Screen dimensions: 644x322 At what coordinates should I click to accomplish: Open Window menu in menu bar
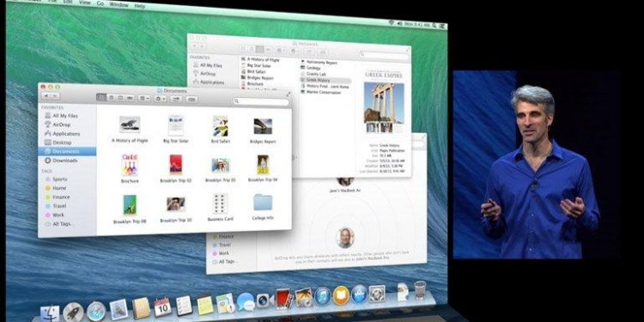pos(119,5)
